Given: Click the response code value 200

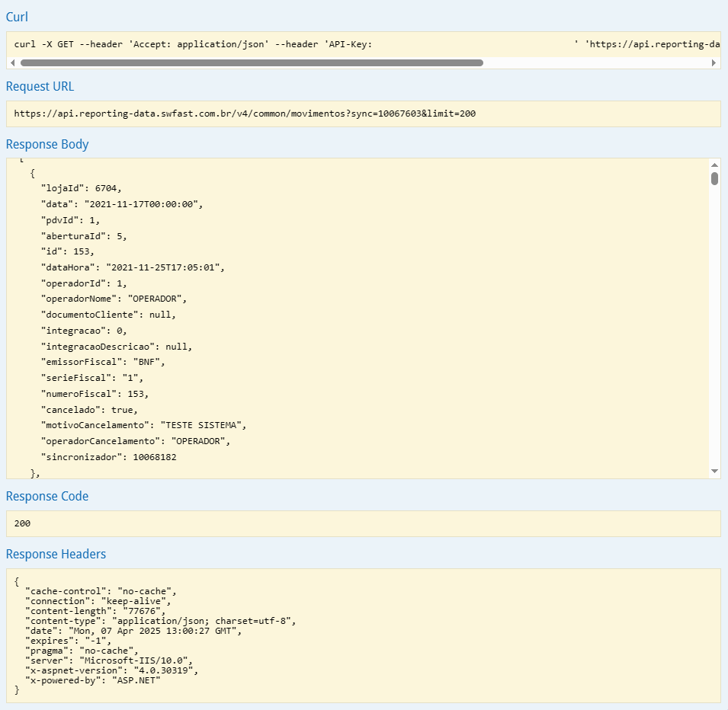Looking at the screenshot, I should click(22, 523).
